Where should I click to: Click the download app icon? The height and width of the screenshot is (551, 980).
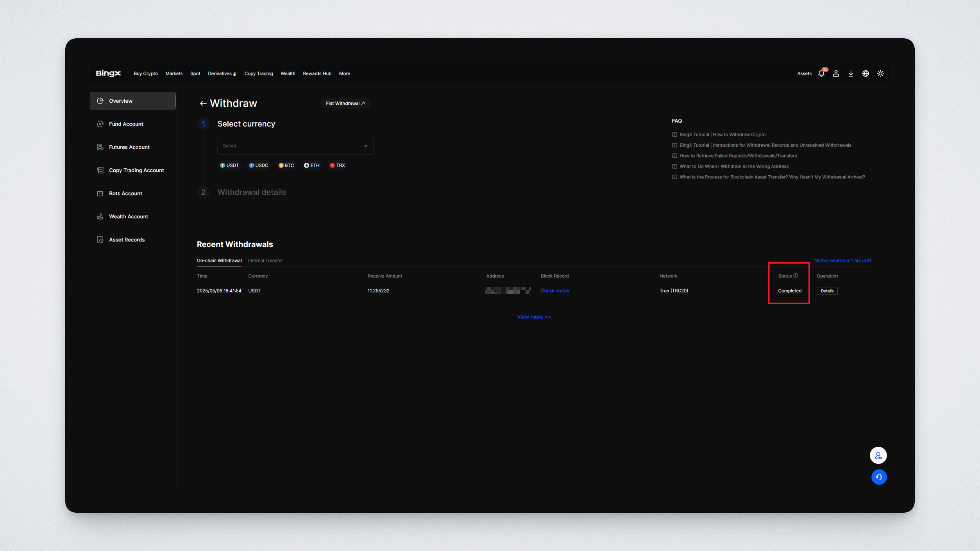(x=851, y=73)
